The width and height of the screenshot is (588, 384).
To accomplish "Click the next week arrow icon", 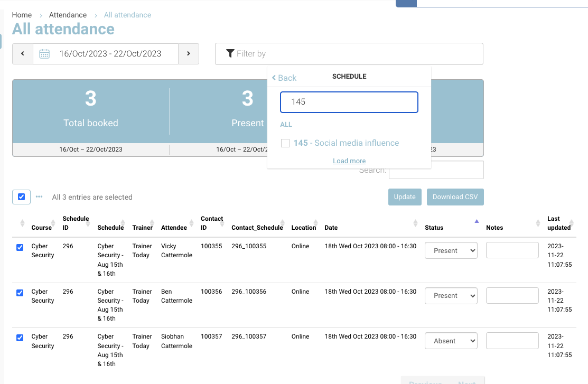I will pyautogui.click(x=189, y=54).
